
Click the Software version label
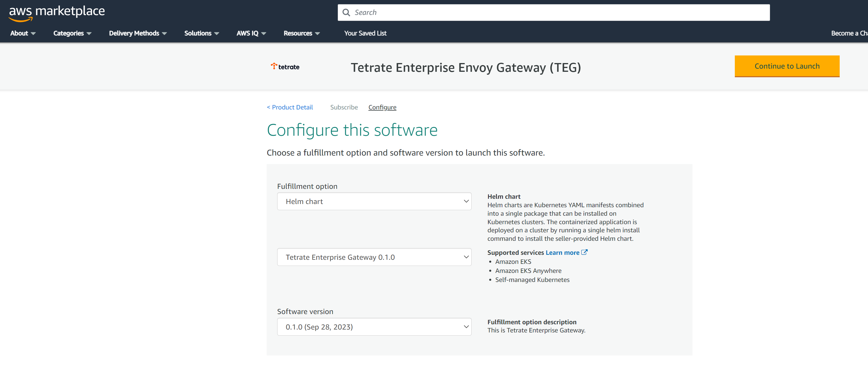[x=305, y=311]
